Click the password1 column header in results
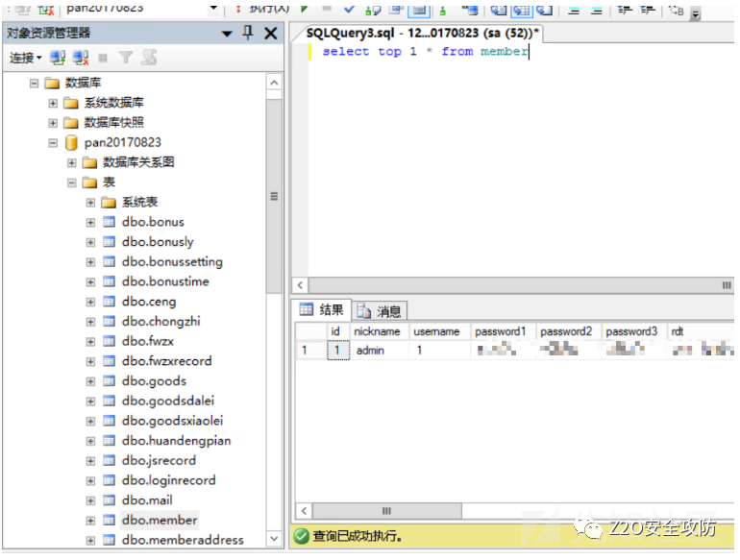The width and height of the screenshot is (740, 560). (x=501, y=331)
